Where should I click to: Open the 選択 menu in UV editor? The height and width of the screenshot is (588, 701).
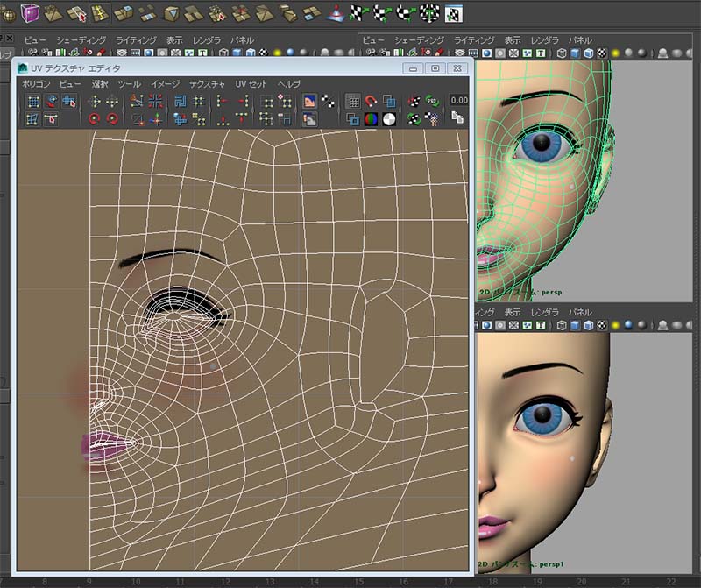[x=100, y=84]
